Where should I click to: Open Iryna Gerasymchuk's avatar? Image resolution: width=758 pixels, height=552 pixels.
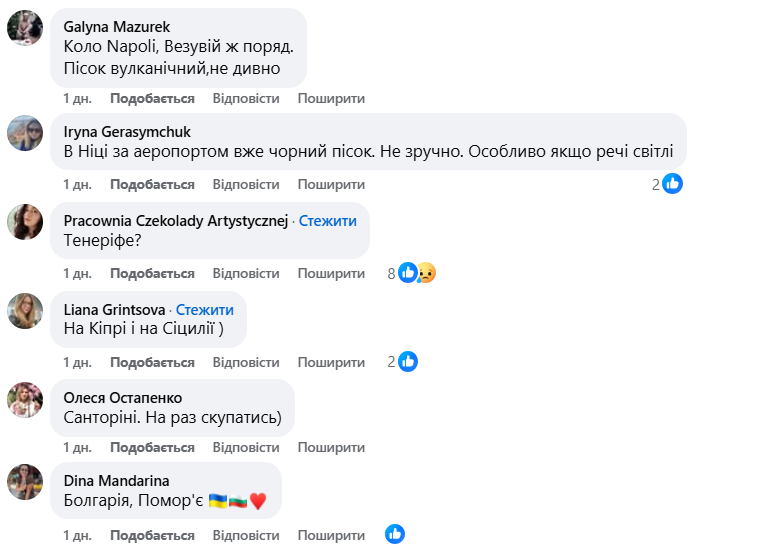coord(25,133)
